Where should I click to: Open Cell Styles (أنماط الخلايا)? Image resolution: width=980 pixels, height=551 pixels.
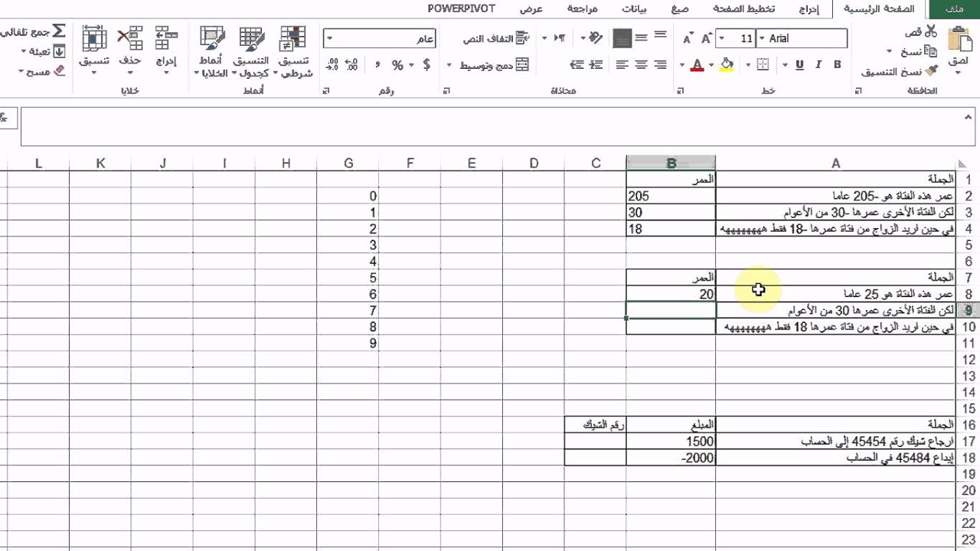[211, 51]
